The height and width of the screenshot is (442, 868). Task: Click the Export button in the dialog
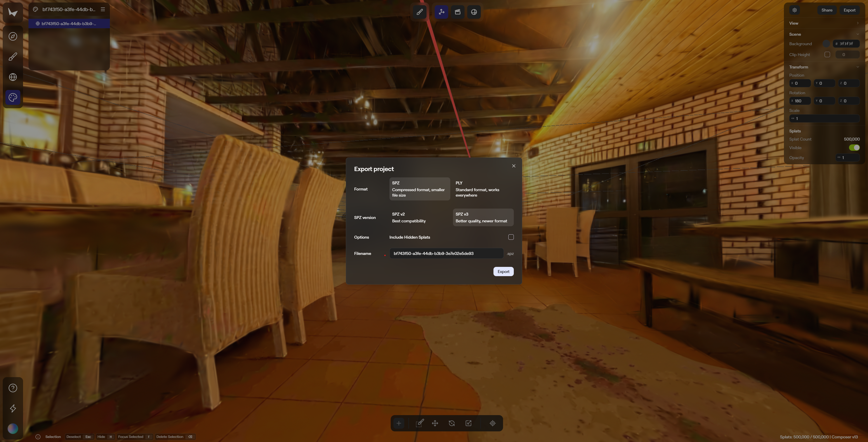[503, 272]
